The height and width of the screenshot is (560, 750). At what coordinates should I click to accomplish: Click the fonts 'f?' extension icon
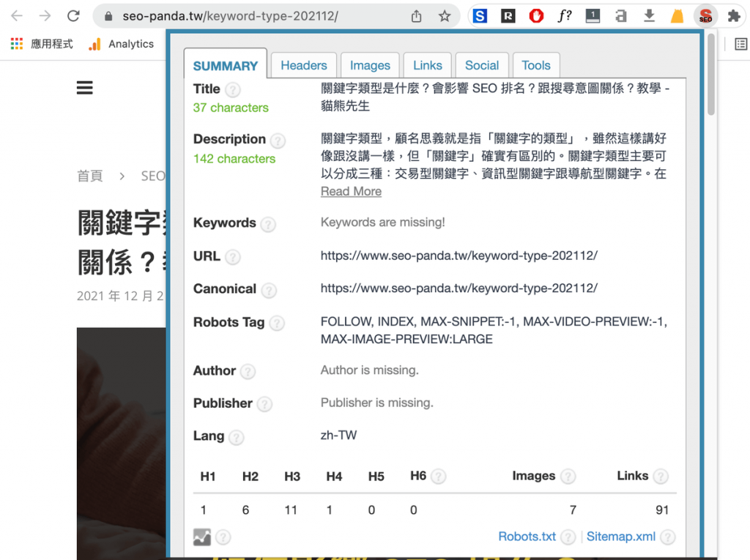(564, 15)
